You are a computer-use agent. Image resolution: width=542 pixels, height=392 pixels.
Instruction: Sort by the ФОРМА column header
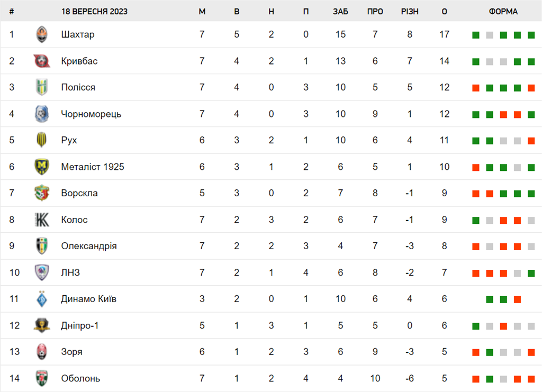tap(503, 12)
